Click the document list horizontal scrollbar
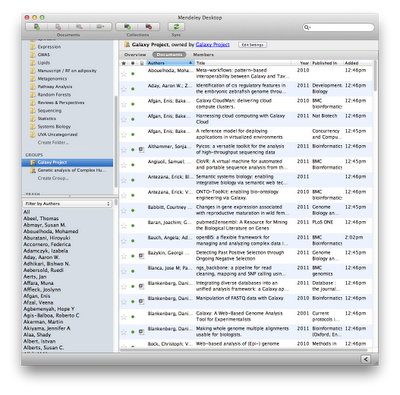This screenshot has width=400, height=395. pos(244,350)
